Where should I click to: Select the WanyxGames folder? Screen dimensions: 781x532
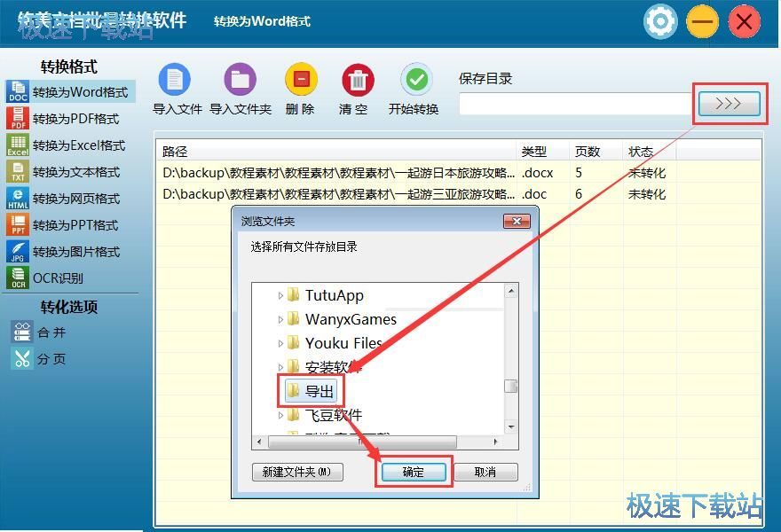click(x=351, y=319)
